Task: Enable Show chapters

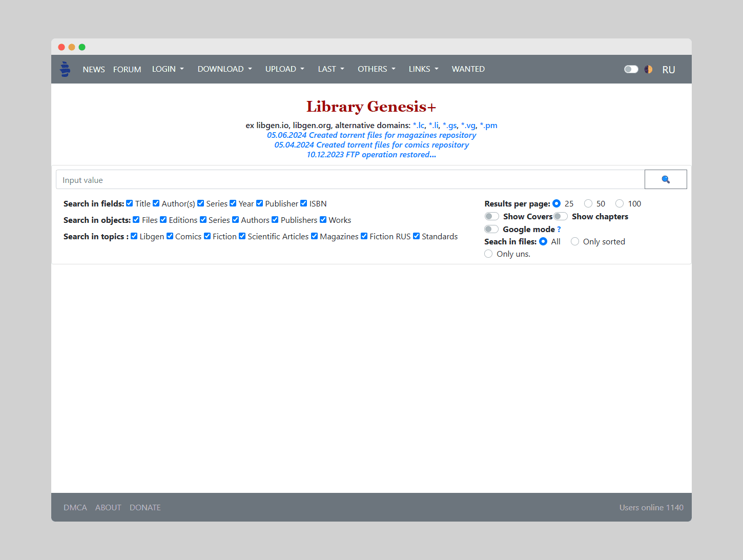Action: pos(560,216)
